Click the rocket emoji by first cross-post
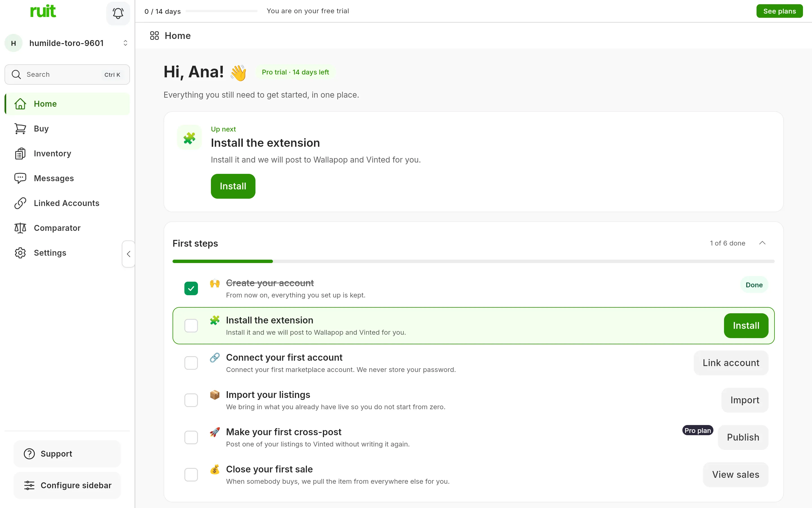 pyautogui.click(x=215, y=432)
